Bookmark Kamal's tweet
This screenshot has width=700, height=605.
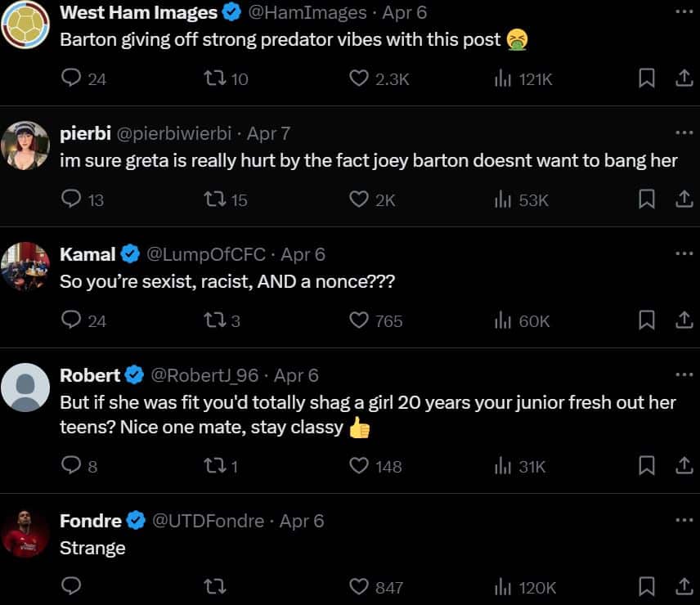(x=646, y=320)
